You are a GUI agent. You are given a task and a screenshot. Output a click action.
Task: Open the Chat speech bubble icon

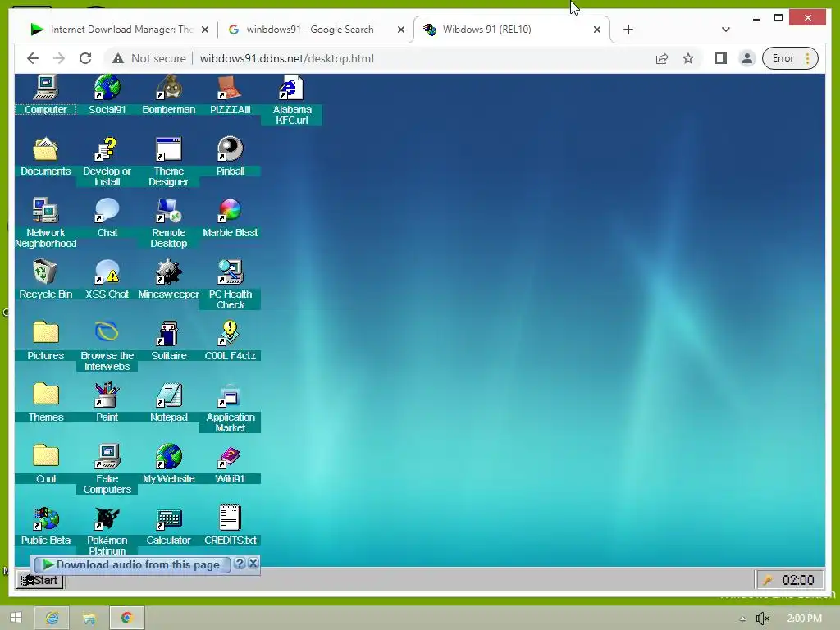point(107,218)
